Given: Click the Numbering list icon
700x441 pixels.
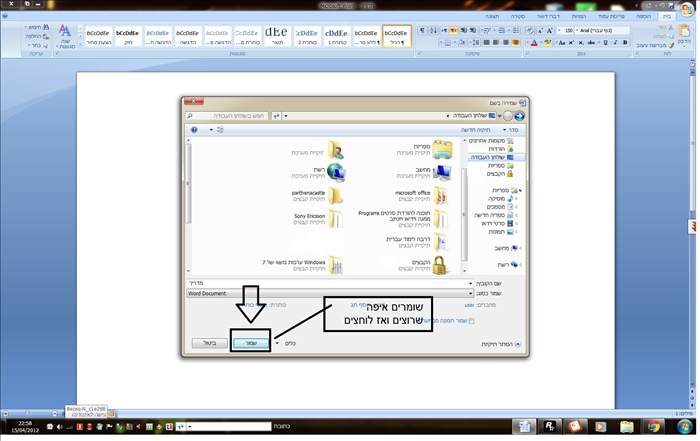Looking at the screenshot, I should coord(502,30).
